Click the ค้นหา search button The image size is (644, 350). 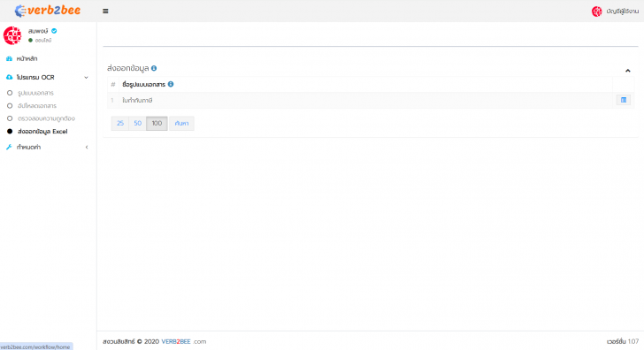point(181,123)
